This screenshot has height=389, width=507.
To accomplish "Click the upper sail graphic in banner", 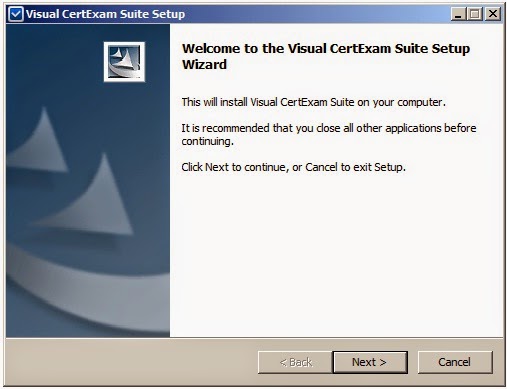I will (x=38, y=142).
